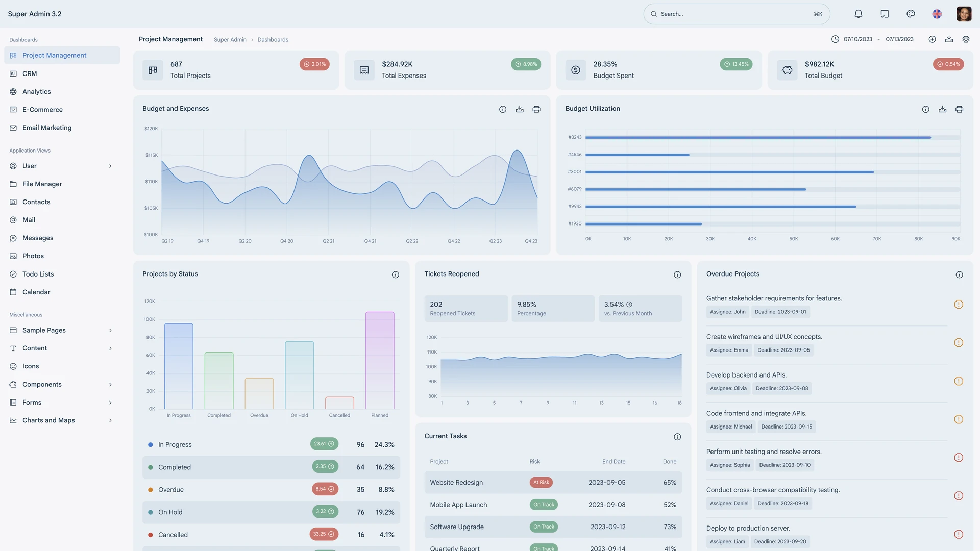The image size is (980, 551).
Task: Select the Website Redesign task row
Action: pyautogui.click(x=553, y=483)
